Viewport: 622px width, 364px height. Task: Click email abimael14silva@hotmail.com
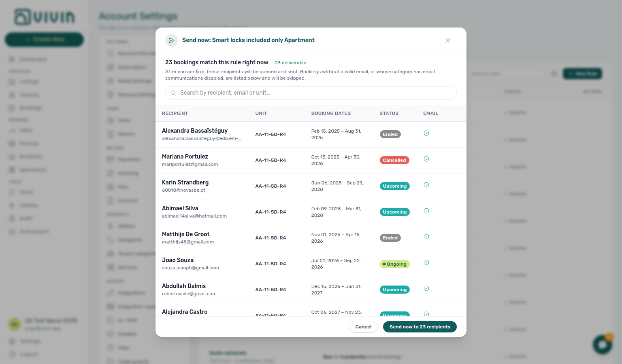[x=194, y=216]
